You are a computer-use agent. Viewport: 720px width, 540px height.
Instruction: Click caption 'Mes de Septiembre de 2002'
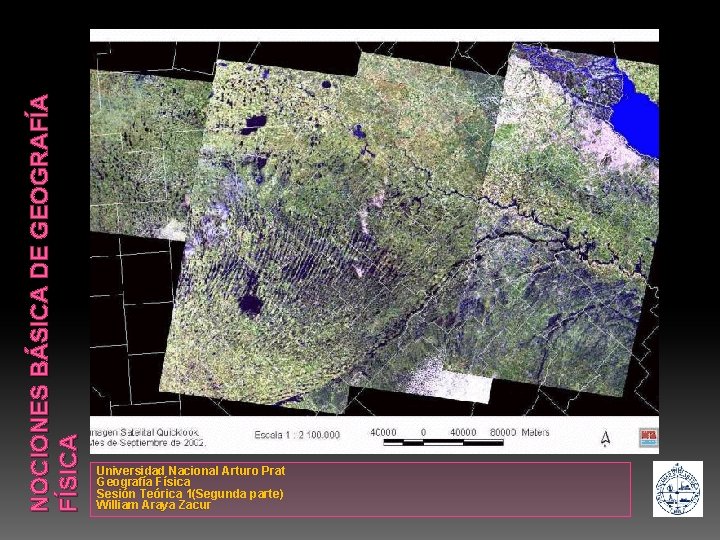point(148,443)
